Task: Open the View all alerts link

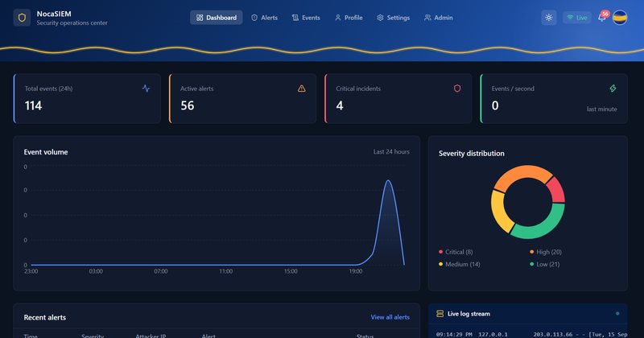Action: 390,317
